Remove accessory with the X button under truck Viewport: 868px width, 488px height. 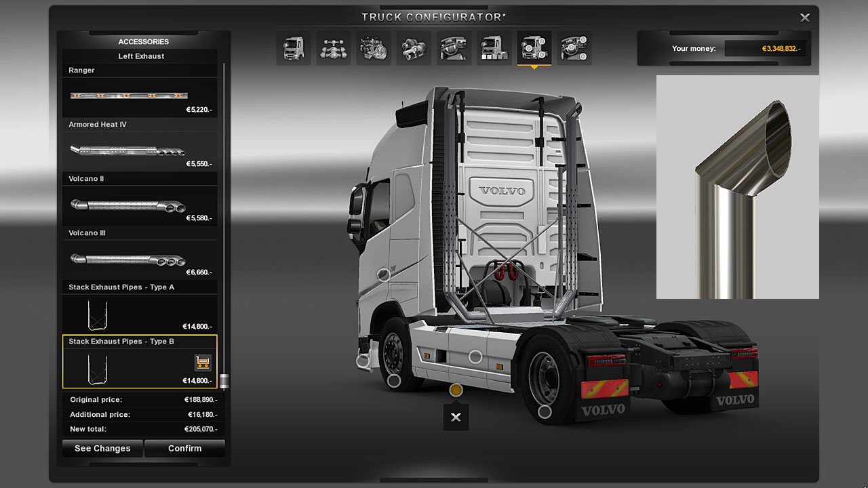456,417
